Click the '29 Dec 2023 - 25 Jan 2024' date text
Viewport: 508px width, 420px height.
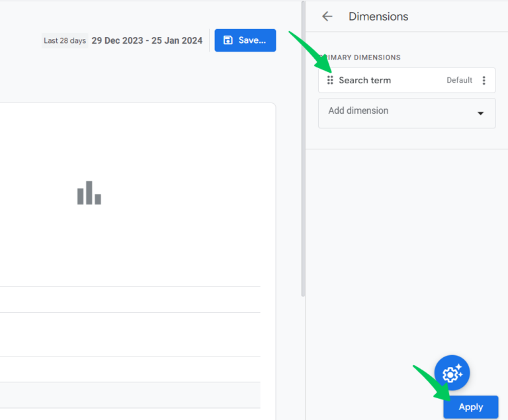click(147, 40)
